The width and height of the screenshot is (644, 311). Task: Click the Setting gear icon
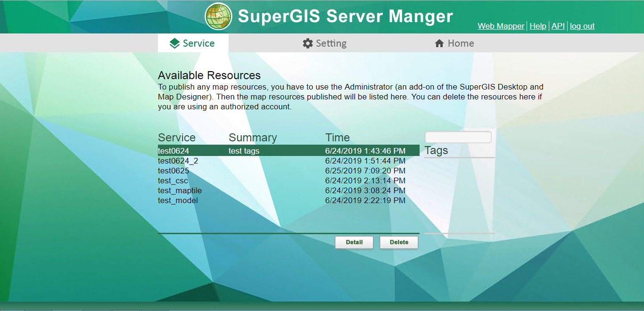click(x=308, y=43)
